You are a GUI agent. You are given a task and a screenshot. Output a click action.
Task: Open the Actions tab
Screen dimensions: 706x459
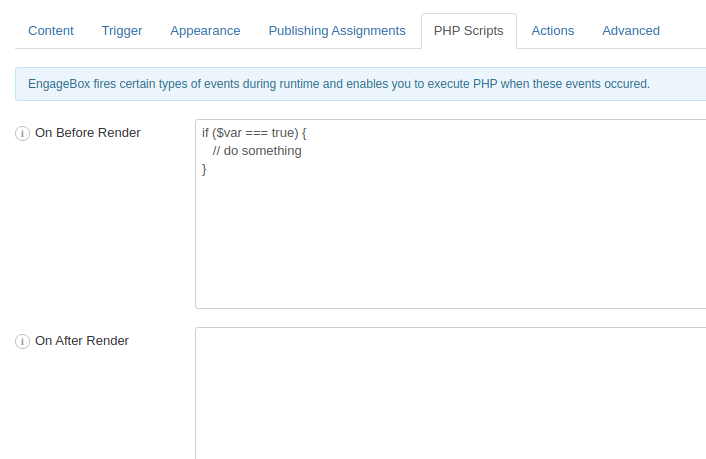(552, 31)
